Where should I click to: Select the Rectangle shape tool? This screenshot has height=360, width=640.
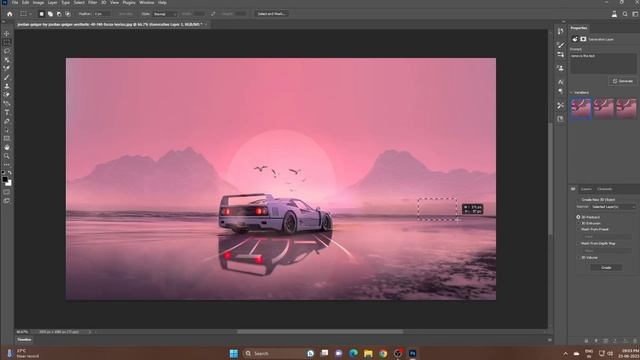tap(7, 138)
